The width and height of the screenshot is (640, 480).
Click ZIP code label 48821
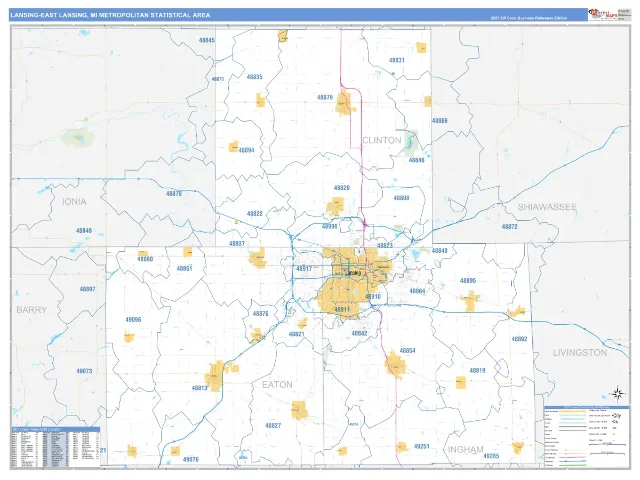click(296, 334)
